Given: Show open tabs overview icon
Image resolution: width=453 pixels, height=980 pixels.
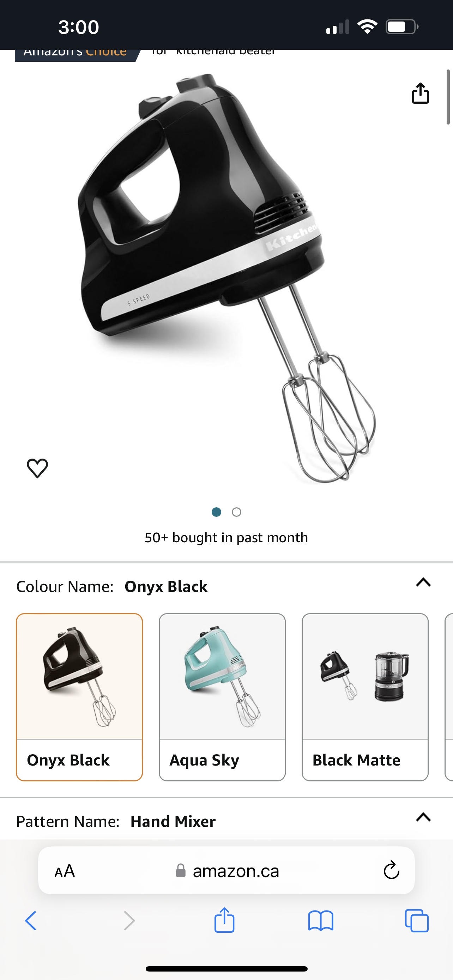Looking at the screenshot, I should coord(417,921).
